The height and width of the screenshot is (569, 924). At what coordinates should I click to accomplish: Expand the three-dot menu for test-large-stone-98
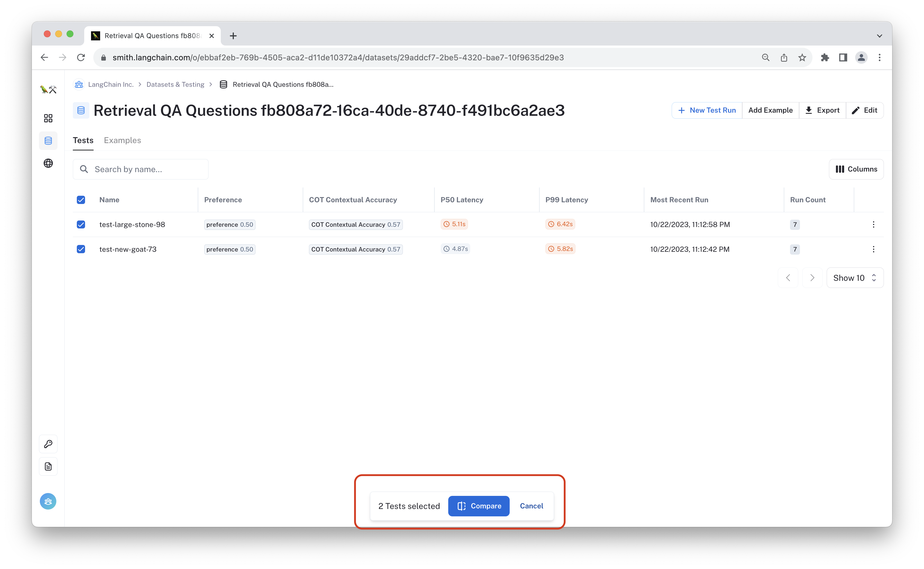click(873, 224)
